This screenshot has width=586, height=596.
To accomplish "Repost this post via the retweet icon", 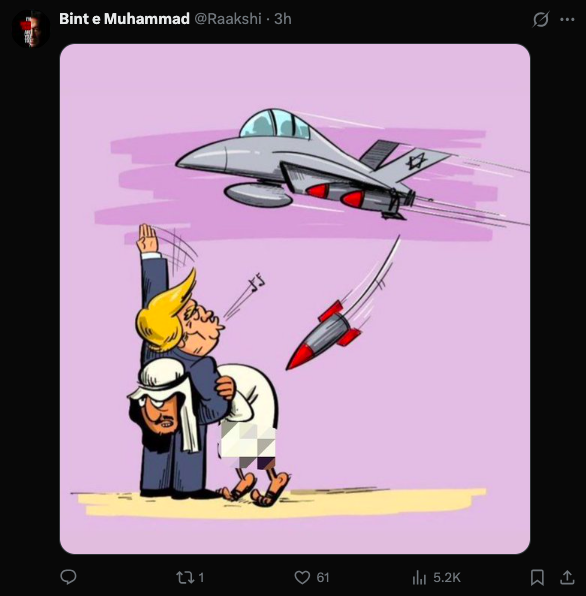I will pos(185,578).
